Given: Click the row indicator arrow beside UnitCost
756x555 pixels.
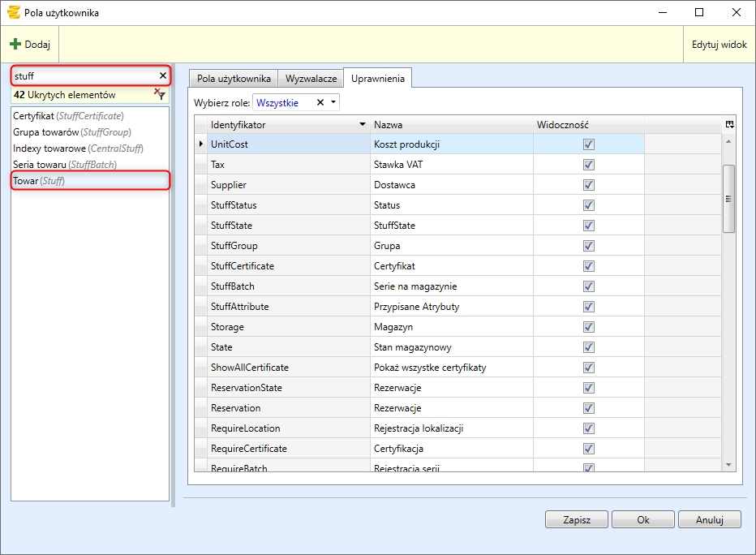Looking at the screenshot, I should (x=201, y=144).
